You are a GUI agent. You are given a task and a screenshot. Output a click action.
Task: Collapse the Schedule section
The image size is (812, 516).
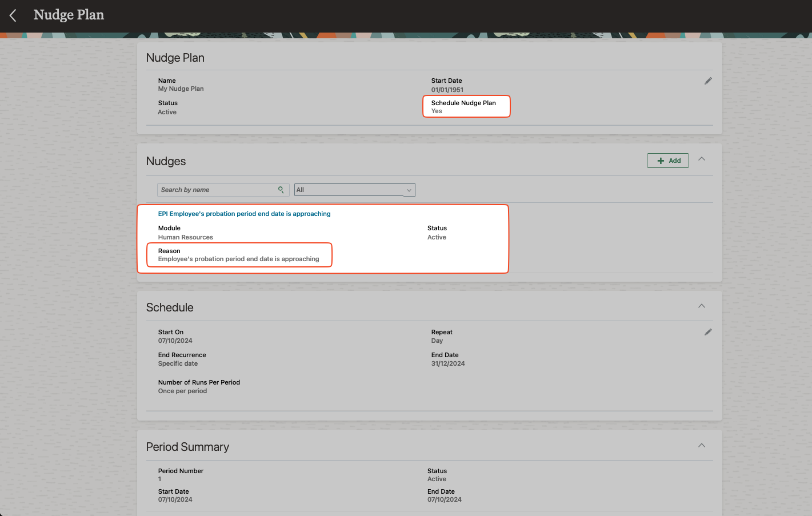click(x=702, y=306)
